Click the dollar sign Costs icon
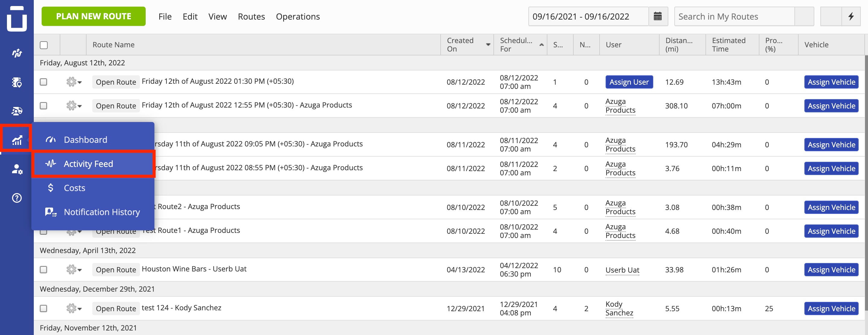 (51, 188)
